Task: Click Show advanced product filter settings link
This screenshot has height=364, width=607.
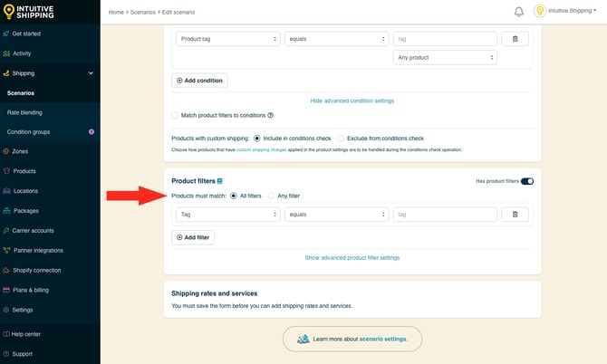Action: (x=352, y=258)
